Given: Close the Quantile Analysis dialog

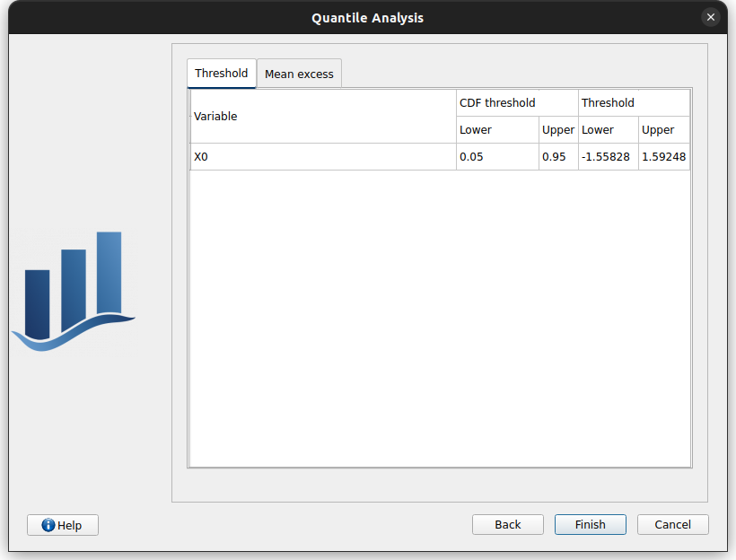Looking at the screenshot, I should 711,17.
